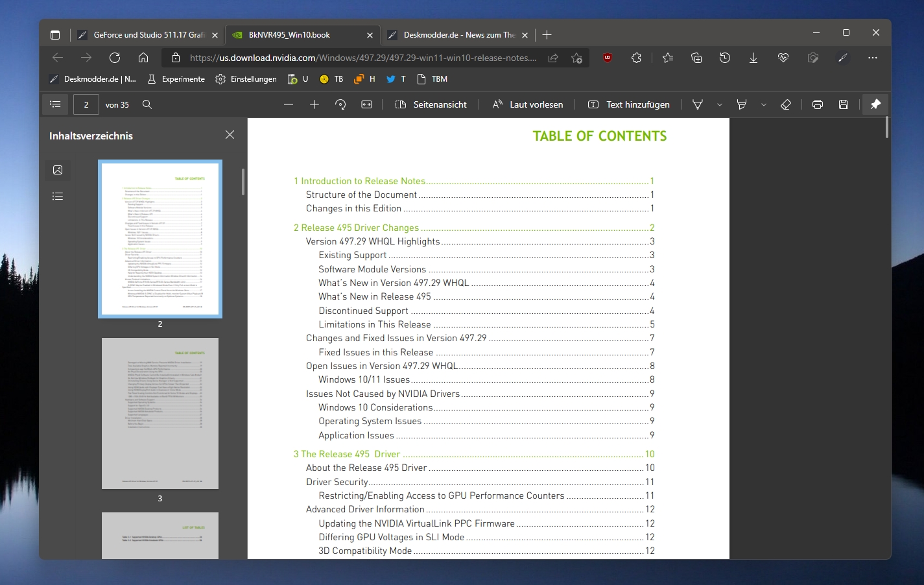Click the thumbnail panel scrollbar

tap(243, 182)
